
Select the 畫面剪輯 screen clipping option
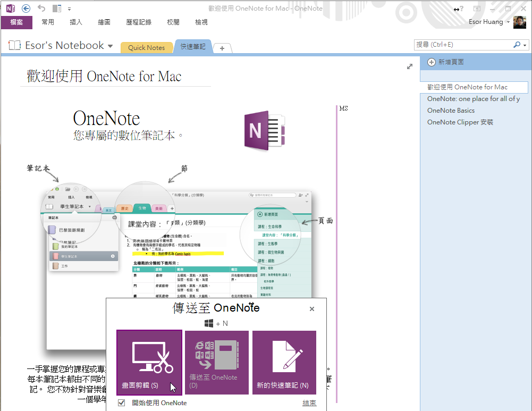(x=149, y=362)
